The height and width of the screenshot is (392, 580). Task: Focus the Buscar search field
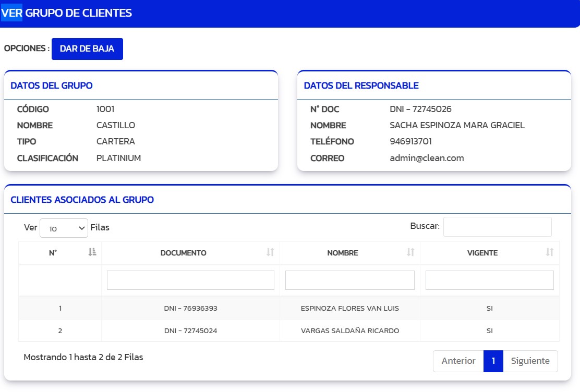[x=497, y=227]
